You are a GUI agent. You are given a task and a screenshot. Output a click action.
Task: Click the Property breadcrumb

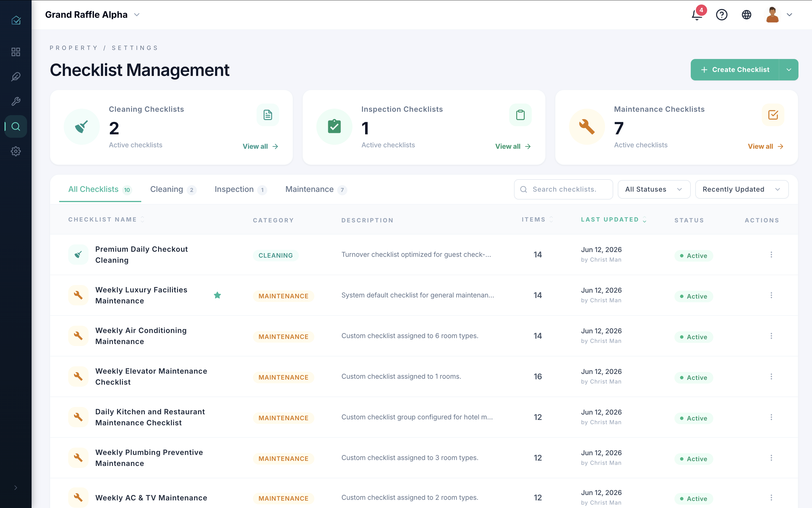pos(74,48)
